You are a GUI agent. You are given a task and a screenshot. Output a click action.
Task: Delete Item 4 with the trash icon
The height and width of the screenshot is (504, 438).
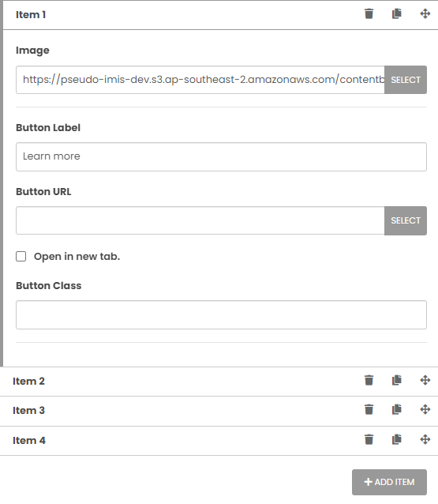(x=369, y=439)
